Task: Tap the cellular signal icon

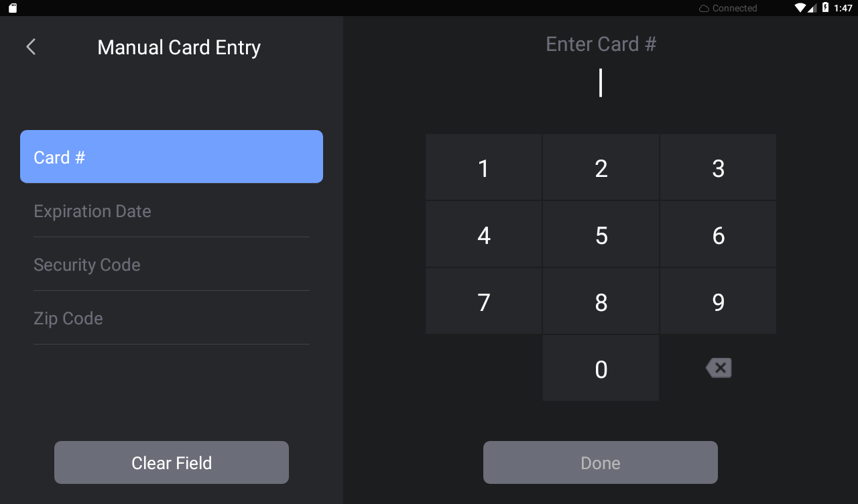Action: click(x=812, y=8)
